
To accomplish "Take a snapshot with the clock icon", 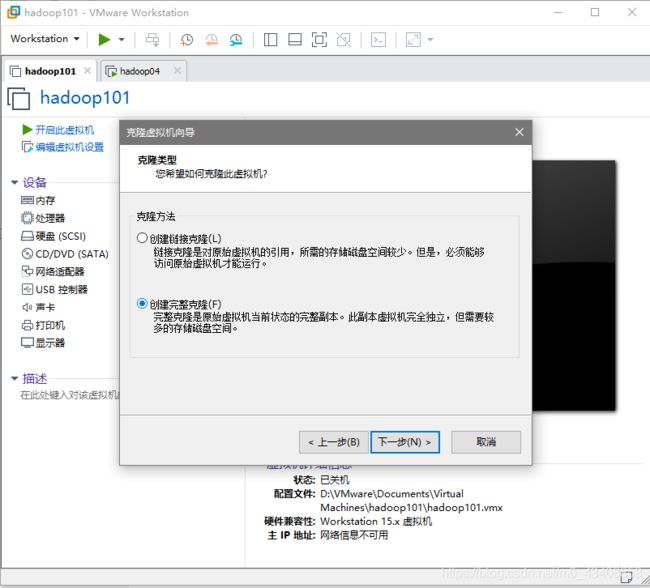I will tap(187, 40).
